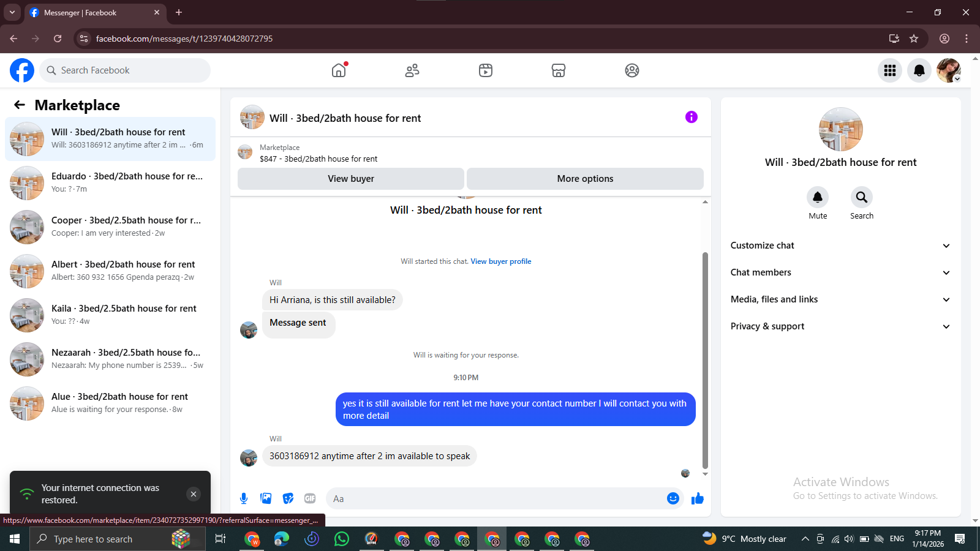Click the scroll-down arrow of chat
Image resolution: width=980 pixels, height=551 pixels.
pos(705,474)
